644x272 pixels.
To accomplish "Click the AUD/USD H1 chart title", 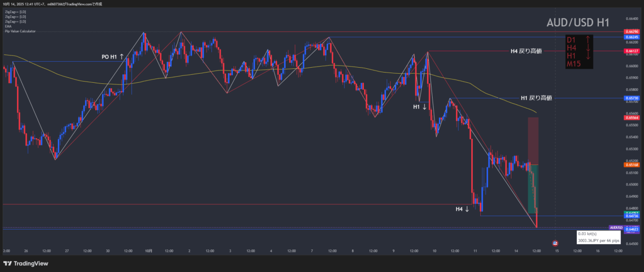I will click(577, 23).
